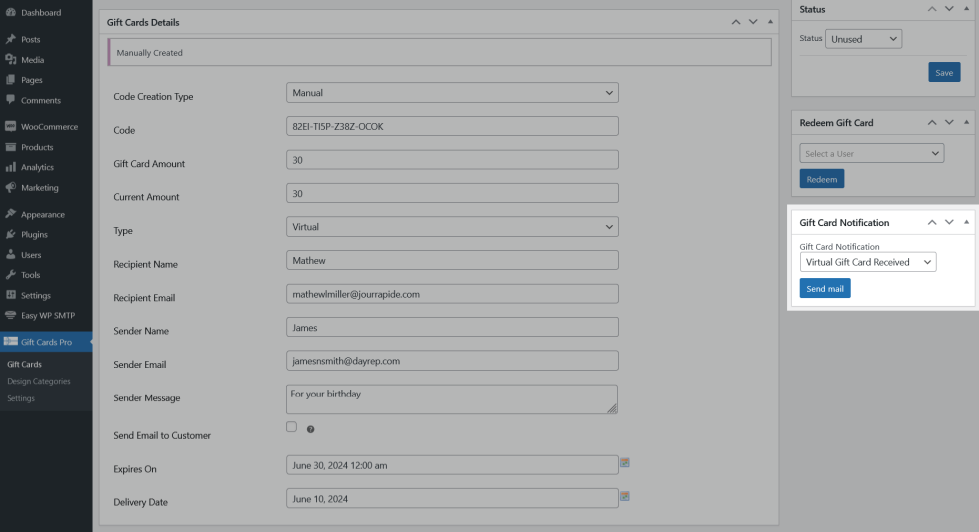Click the WooCommerce icon in sidebar
This screenshot has width=979, height=532.
point(10,127)
